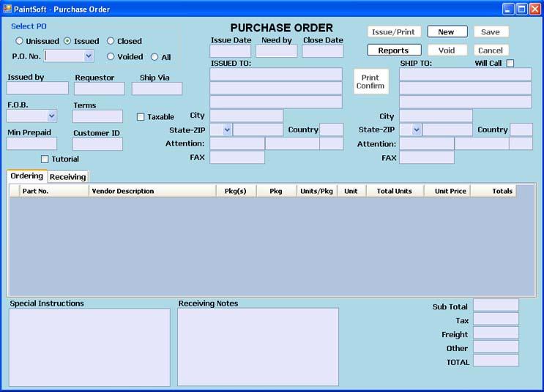This screenshot has width=544, height=392.
Task: Click the TOTAL field
Action: coord(496,361)
